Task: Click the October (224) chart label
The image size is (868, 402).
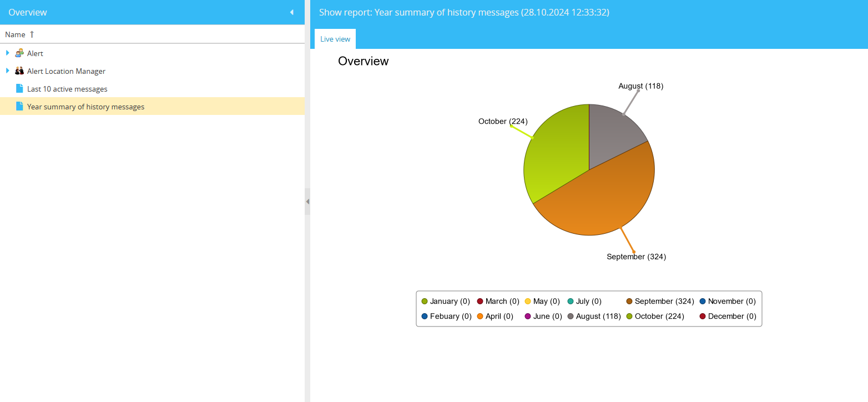Action: click(x=503, y=121)
